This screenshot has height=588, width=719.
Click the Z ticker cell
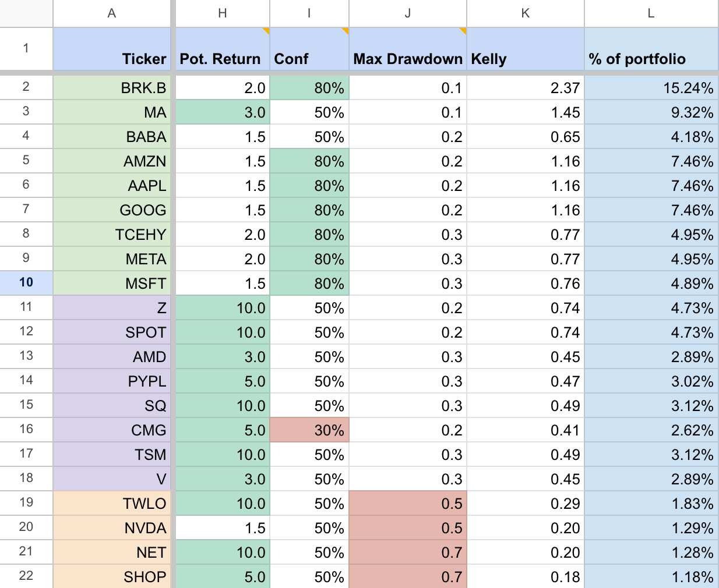coord(112,308)
